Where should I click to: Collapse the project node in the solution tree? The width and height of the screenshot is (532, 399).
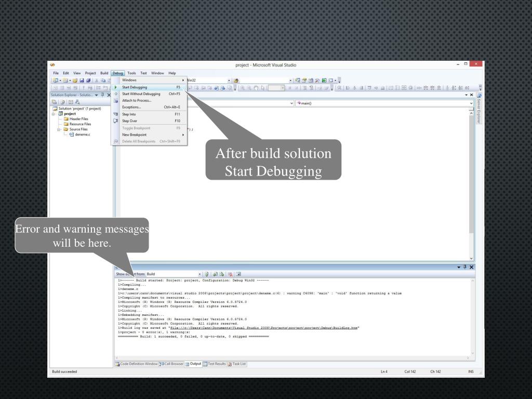54,114
